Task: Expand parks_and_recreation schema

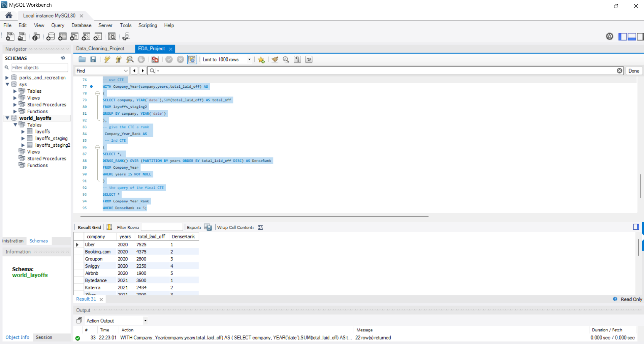Action: 7,78
